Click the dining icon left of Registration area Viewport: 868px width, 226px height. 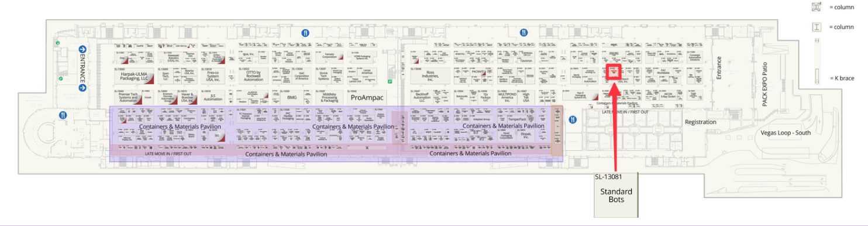click(573, 120)
